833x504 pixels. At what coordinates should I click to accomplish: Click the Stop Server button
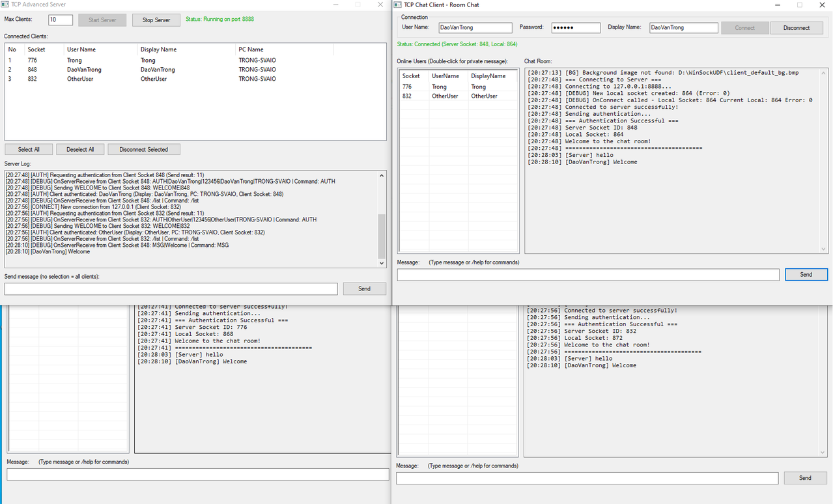point(156,20)
